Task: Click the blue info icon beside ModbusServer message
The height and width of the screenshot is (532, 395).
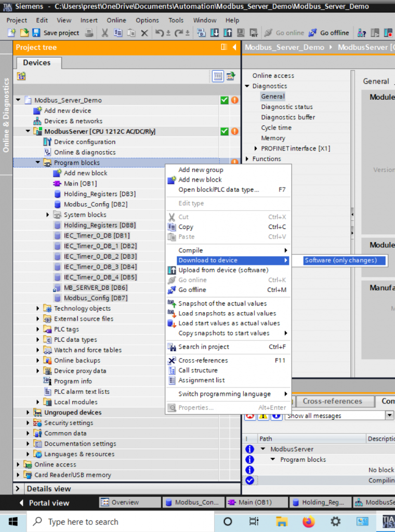Action: [x=250, y=449]
